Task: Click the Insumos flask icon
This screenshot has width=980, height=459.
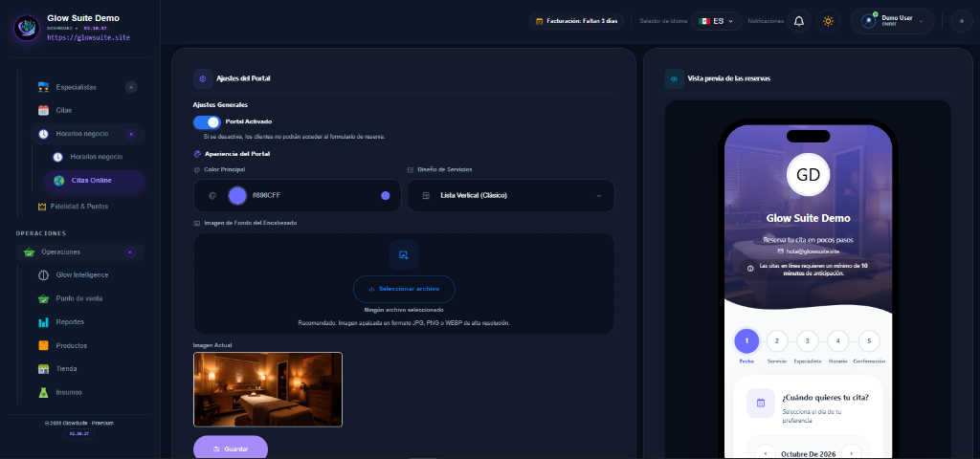Action: coord(43,392)
